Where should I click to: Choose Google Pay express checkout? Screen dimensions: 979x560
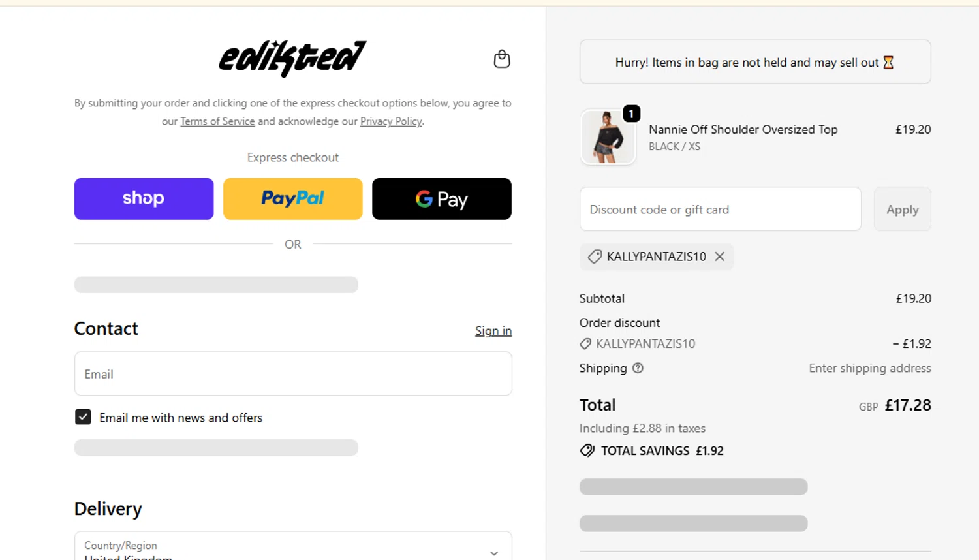(441, 198)
